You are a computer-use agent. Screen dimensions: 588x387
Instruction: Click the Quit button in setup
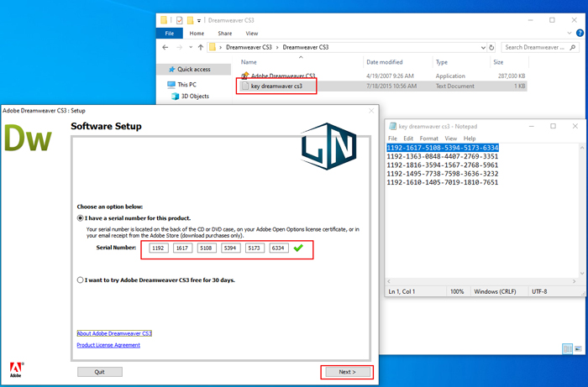pyautogui.click(x=100, y=372)
